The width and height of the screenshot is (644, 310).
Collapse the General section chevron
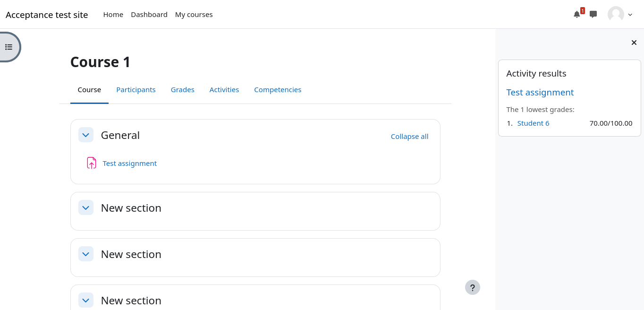click(x=85, y=135)
